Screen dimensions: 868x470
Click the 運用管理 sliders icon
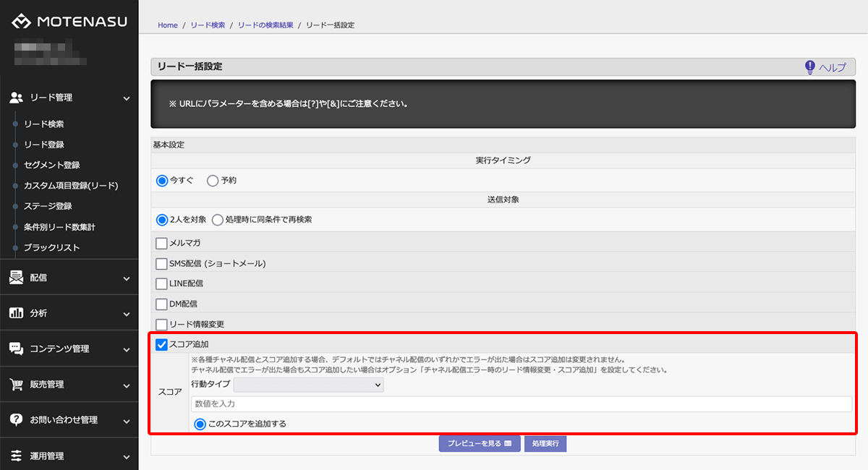16,456
